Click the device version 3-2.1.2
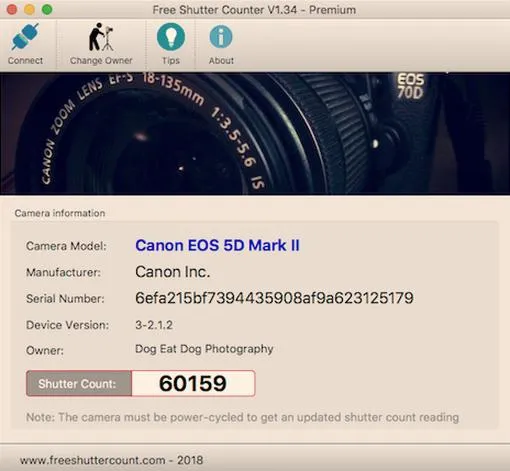 coord(154,325)
